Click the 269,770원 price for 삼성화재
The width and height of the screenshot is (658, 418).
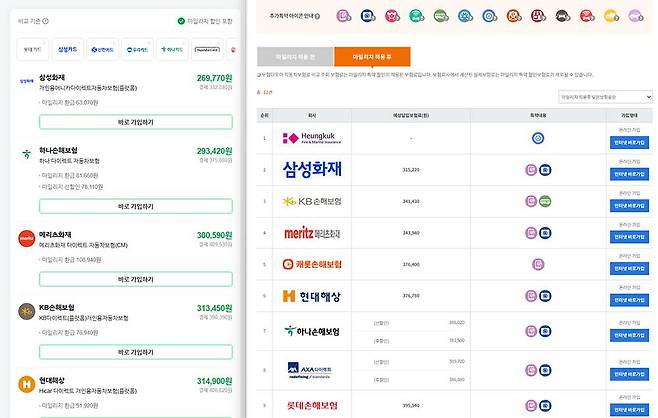click(x=214, y=78)
